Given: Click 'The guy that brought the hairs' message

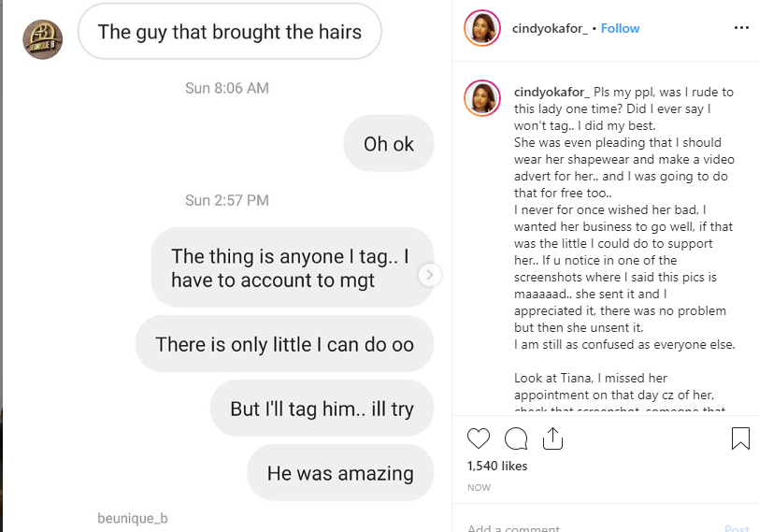Looking at the screenshot, I should tap(229, 33).
